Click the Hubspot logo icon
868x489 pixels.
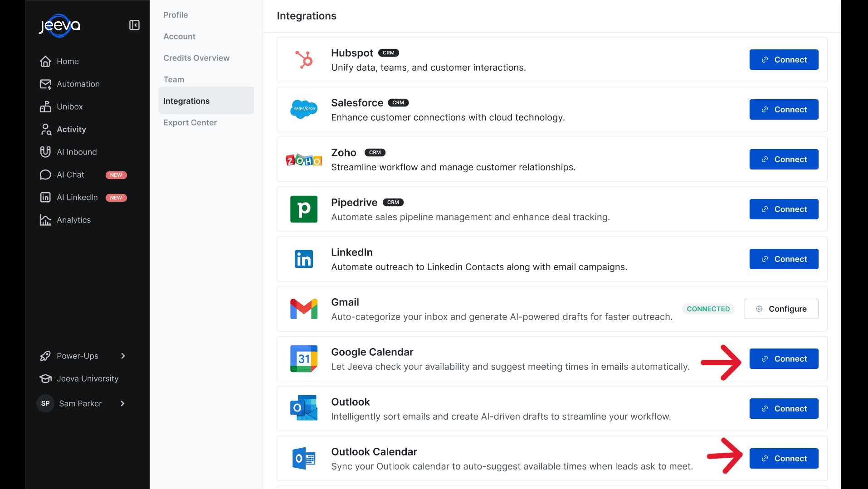point(304,59)
